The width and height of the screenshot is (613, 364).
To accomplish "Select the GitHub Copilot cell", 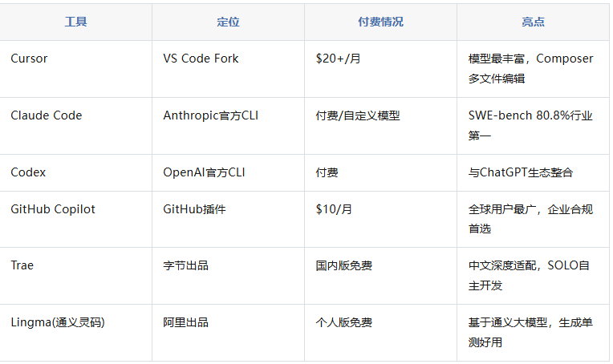I will [76, 219].
